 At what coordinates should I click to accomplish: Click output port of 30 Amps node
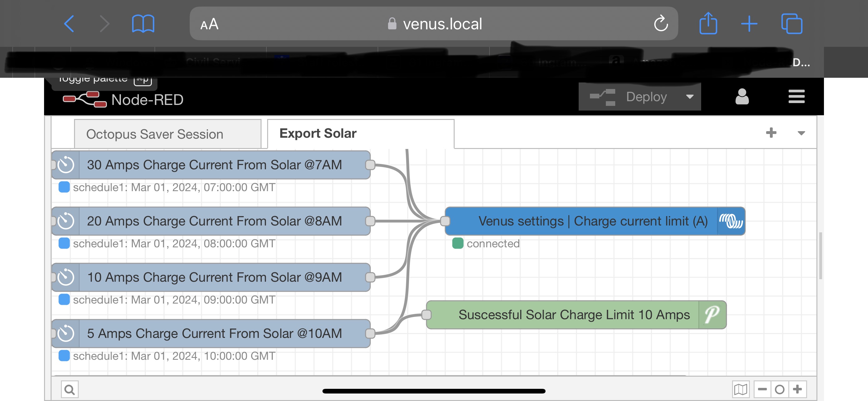click(370, 165)
